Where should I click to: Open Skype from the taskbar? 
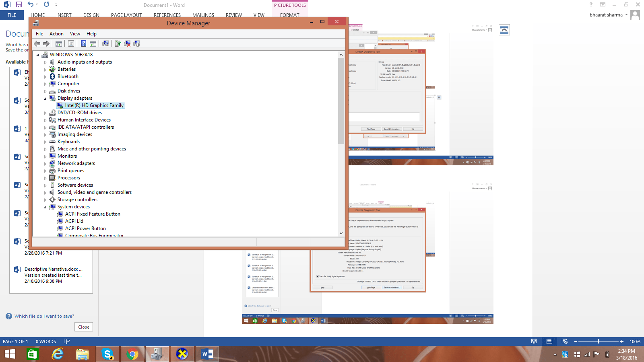coord(107,354)
